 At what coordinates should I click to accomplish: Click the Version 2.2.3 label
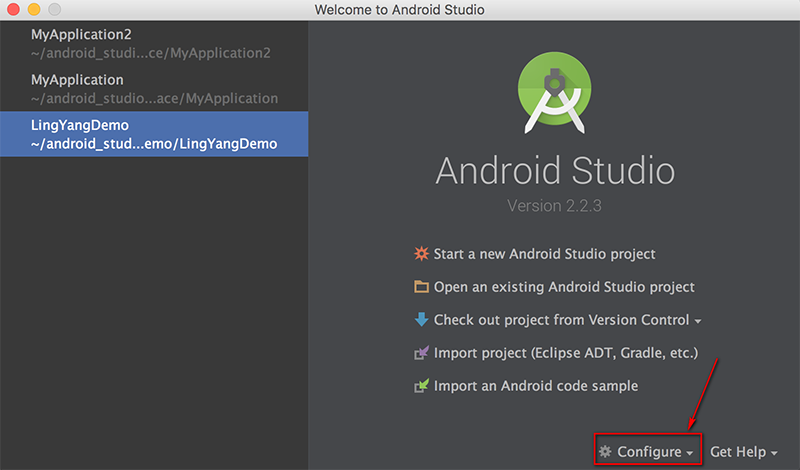click(554, 206)
